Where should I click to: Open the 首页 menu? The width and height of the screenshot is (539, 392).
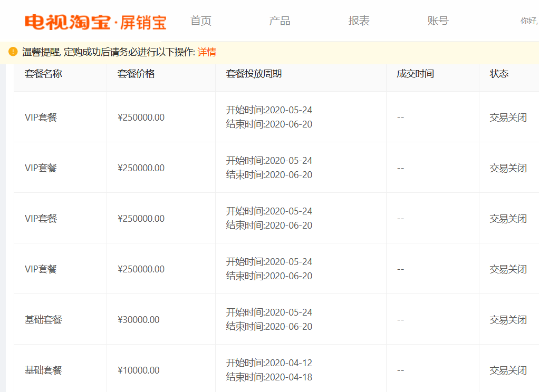(x=201, y=21)
